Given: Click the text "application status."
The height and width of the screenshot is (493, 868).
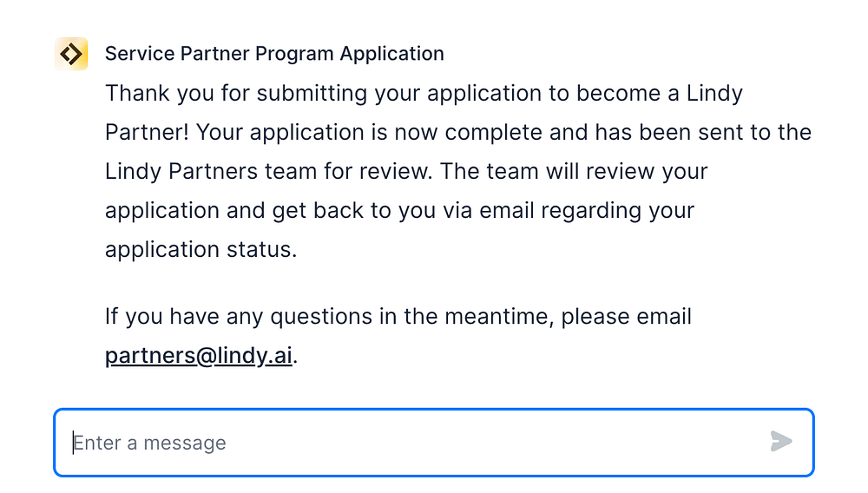Looking at the screenshot, I should [201, 249].
